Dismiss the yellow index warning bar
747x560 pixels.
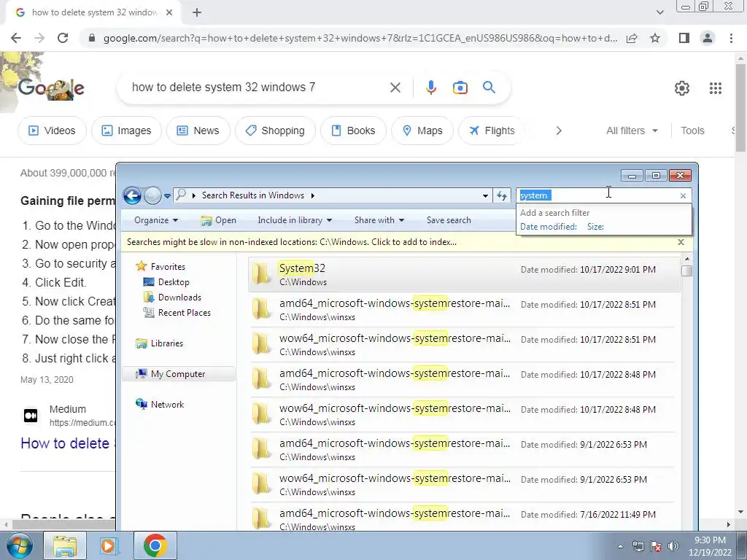coord(681,242)
